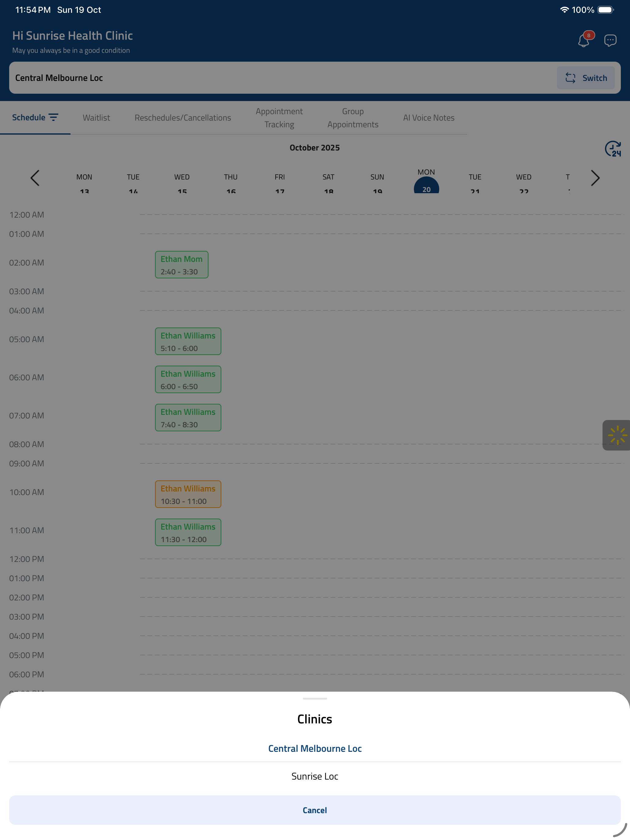Open the Waitlist tab
The height and width of the screenshot is (840, 630).
pyautogui.click(x=96, y=118)
